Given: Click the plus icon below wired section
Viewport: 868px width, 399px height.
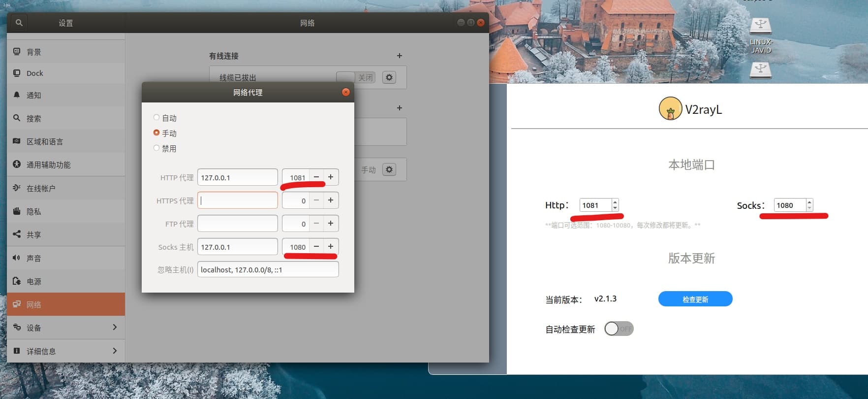Looking at the screenshot, I should click(400, 108).
